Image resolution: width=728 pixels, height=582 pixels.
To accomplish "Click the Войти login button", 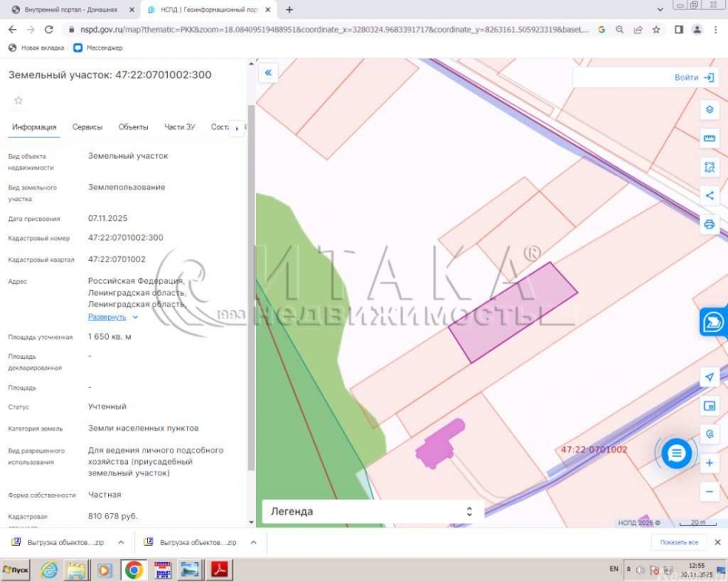I will (x=687, y=77).
